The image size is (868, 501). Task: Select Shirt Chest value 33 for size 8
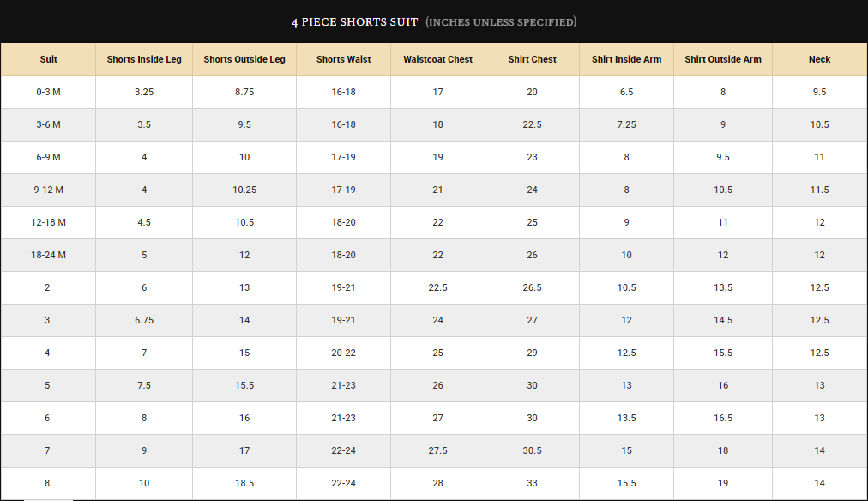click(532, 483)
